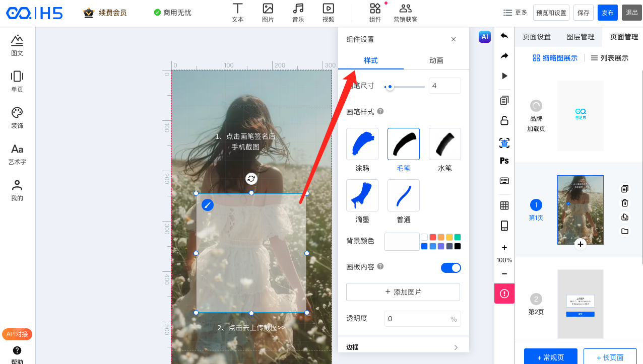The image size is (643, 364).
Task: Switch to the 动画 animation tab
Action: coord(436,60)
